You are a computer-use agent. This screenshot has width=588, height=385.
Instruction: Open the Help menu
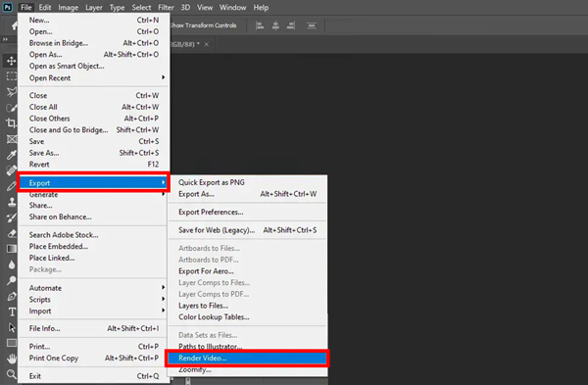261,7
